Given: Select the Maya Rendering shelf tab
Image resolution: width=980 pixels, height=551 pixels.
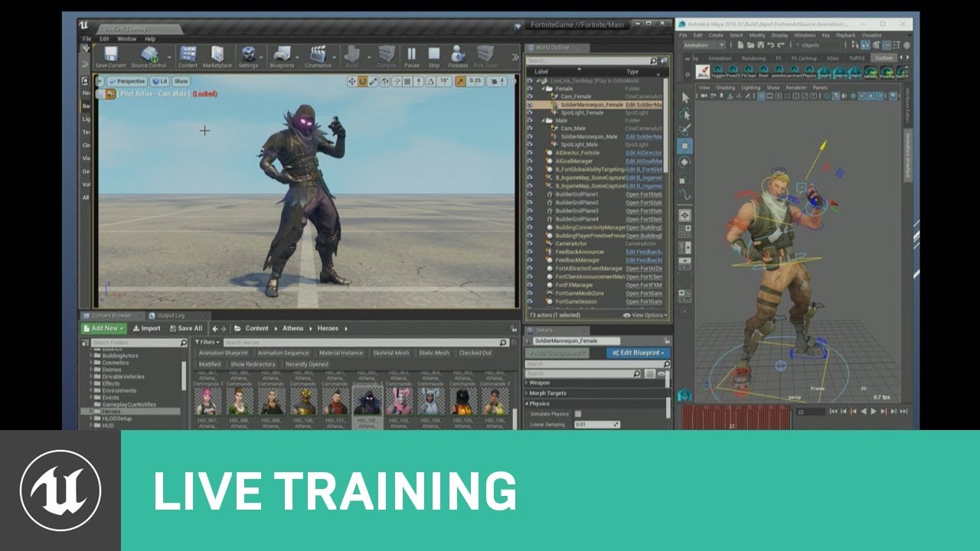Looking at the screenshot, I should (753, 58).
